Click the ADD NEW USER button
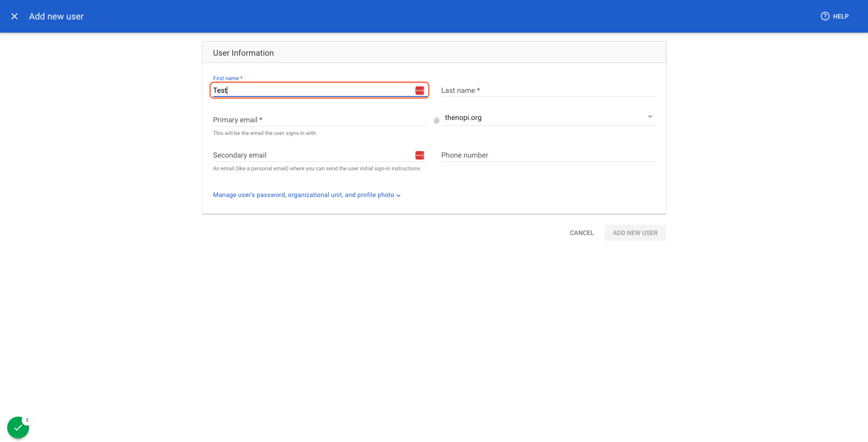This screenshot has width=868, height=442. click(x=635, y=233)
